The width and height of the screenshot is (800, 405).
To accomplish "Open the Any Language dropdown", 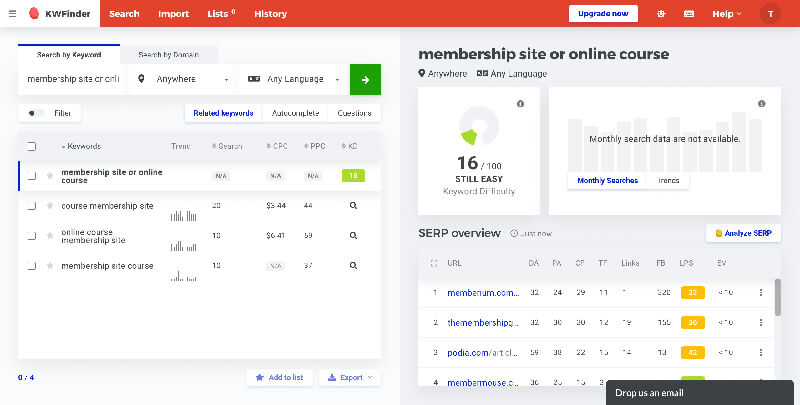I will coord(294,80).
